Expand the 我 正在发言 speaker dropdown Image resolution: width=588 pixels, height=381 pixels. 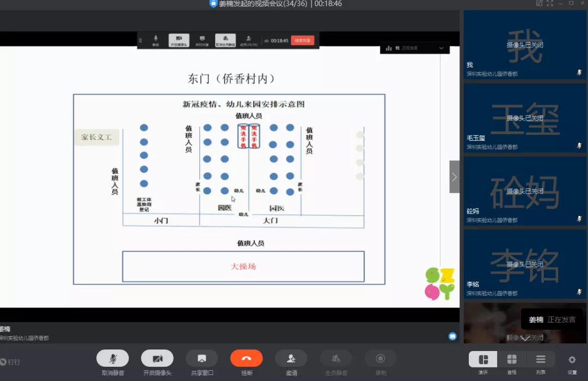[x=442, y=48]
